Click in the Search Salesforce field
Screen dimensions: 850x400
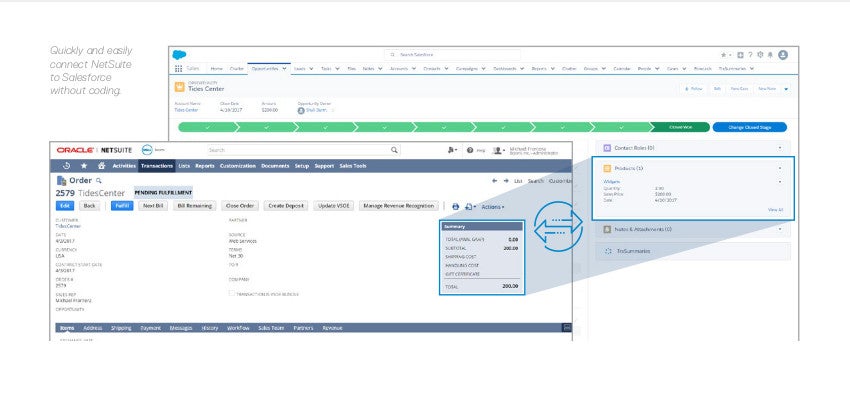(x=452, y=55)
